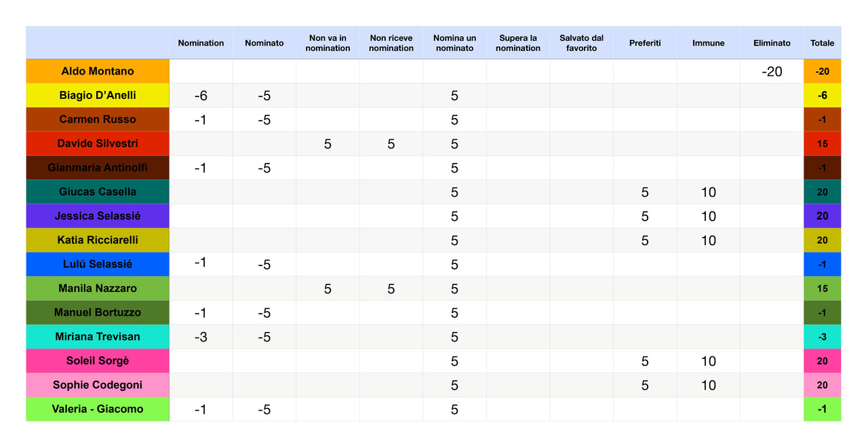Select Jessica Selassié's Immune 10 value
868x448 pixels.
[x=709, y=216]
